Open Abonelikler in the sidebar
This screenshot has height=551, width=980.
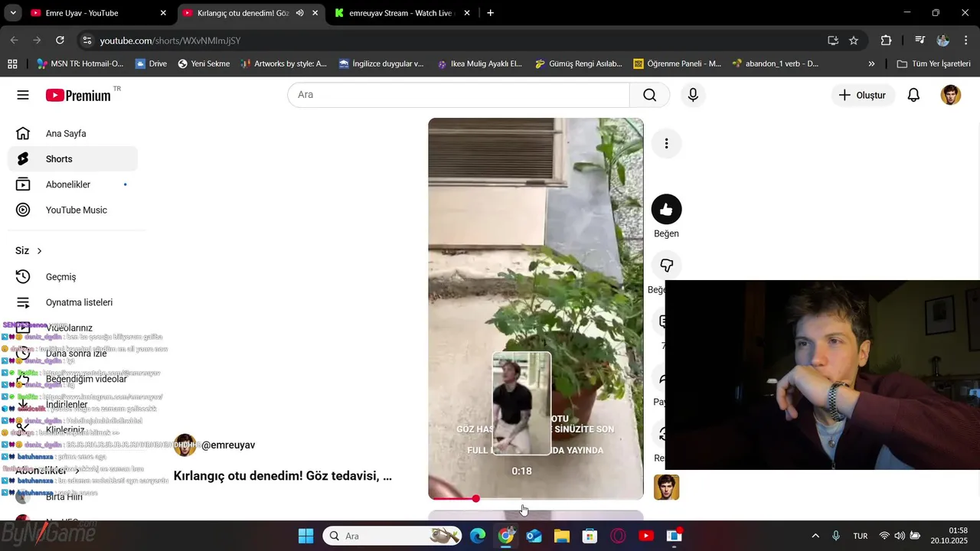point(73,184)
